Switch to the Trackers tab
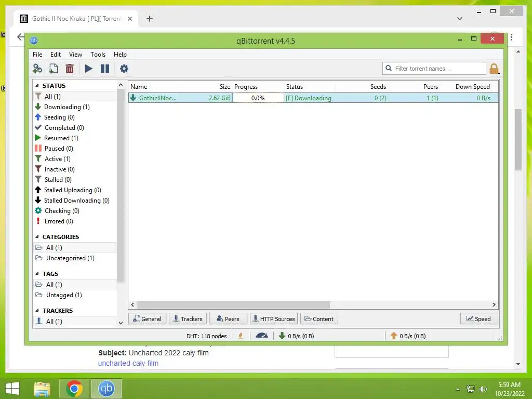The height and width of the screenshot is (399, 532). tap(188, 319)
